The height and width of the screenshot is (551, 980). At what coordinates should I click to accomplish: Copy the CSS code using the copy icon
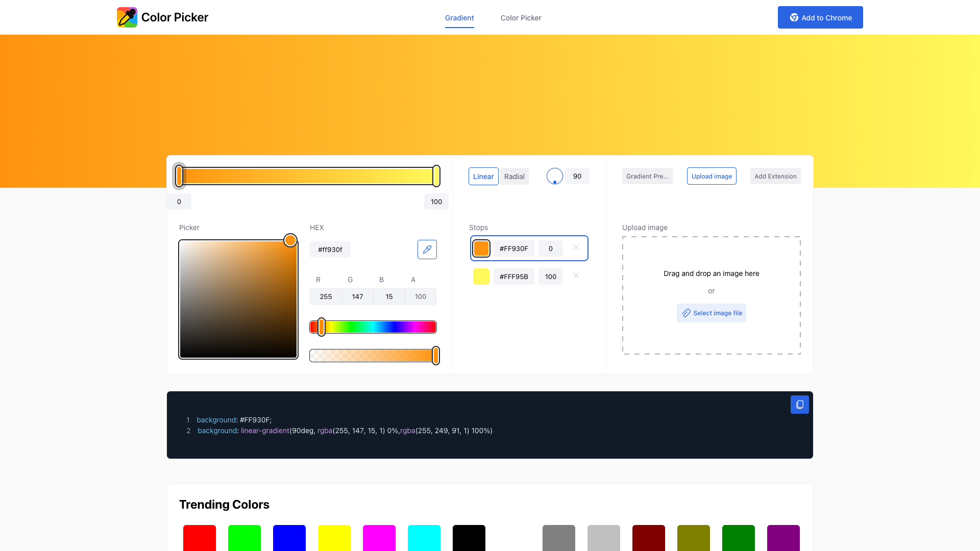[799, 405]
